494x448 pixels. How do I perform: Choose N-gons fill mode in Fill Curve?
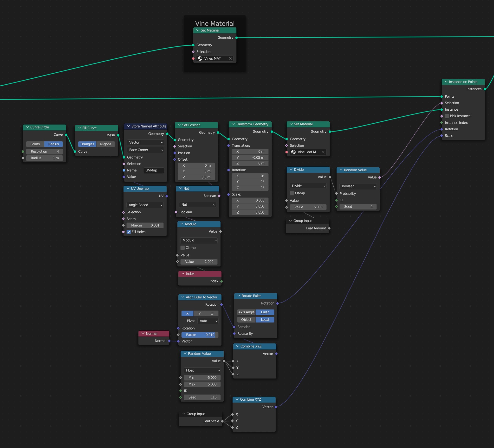click(106, 144)
